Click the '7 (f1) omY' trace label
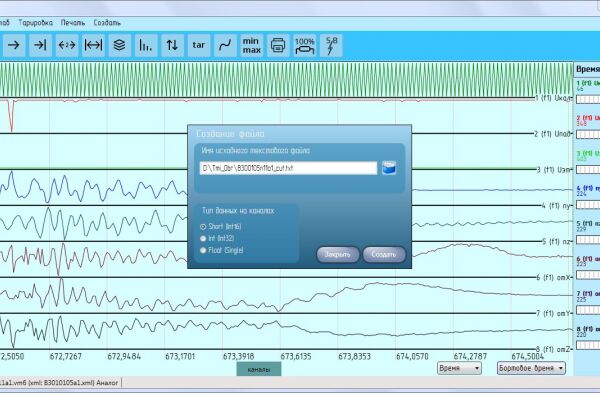 tap(554, 313)
